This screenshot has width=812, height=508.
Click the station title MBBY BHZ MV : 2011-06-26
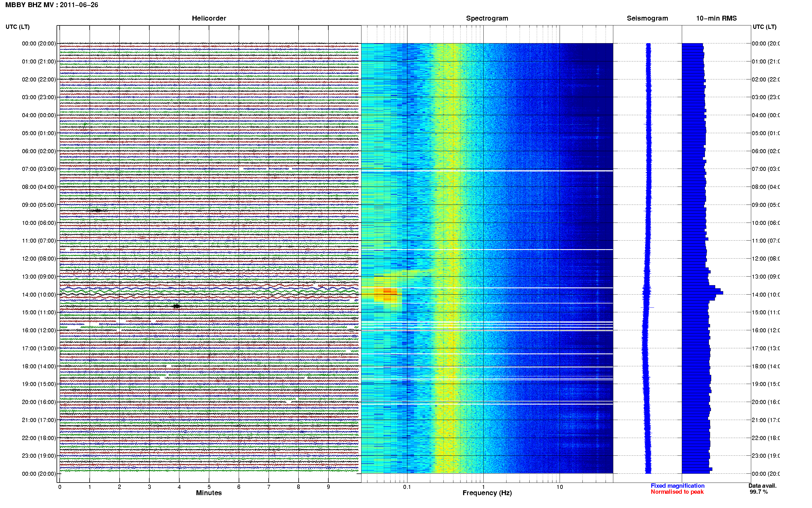pos(52,5)
